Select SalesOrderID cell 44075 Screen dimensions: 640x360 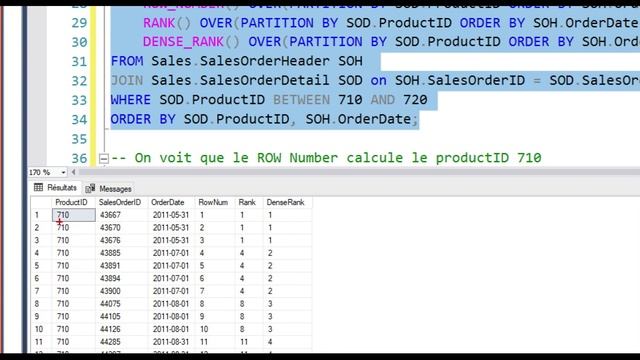122,304
